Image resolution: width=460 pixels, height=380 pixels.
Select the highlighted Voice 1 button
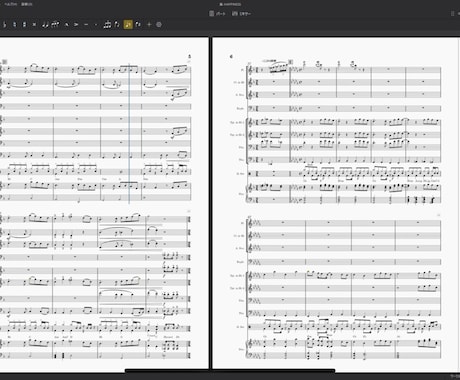click(x=128, y=24)
